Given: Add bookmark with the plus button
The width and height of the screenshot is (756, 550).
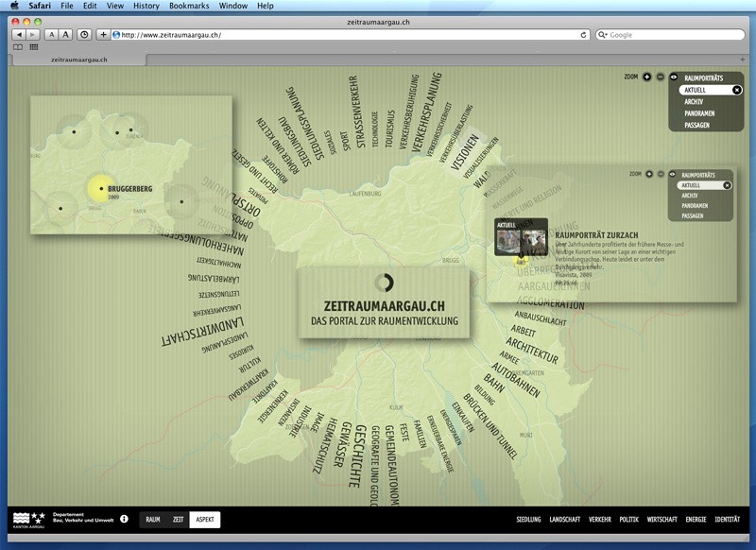Looking at the screenshot, I should click(x=103, y=35).
